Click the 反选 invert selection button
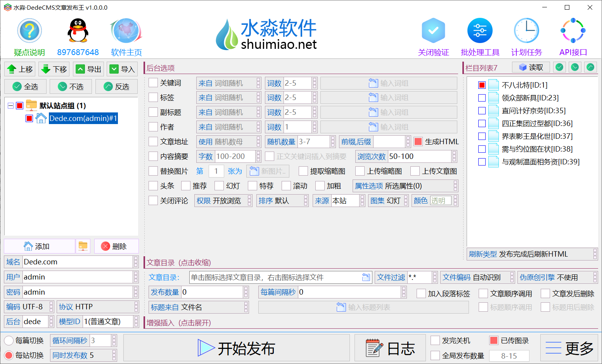This screenshot has width=602, height=364. [x=116, y=86]
